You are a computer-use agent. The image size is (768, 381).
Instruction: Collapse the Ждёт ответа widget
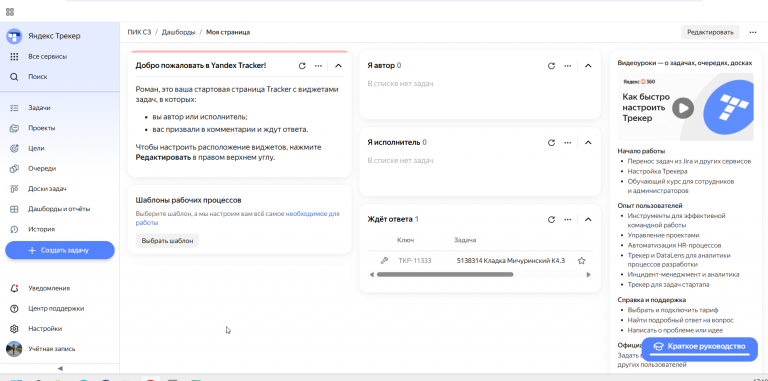[x=588, y=219]
